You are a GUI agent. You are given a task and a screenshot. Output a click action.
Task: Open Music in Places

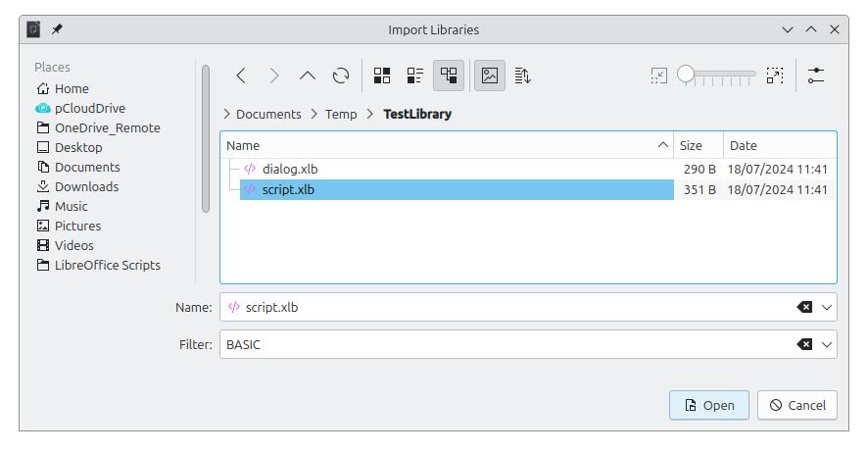62,206
